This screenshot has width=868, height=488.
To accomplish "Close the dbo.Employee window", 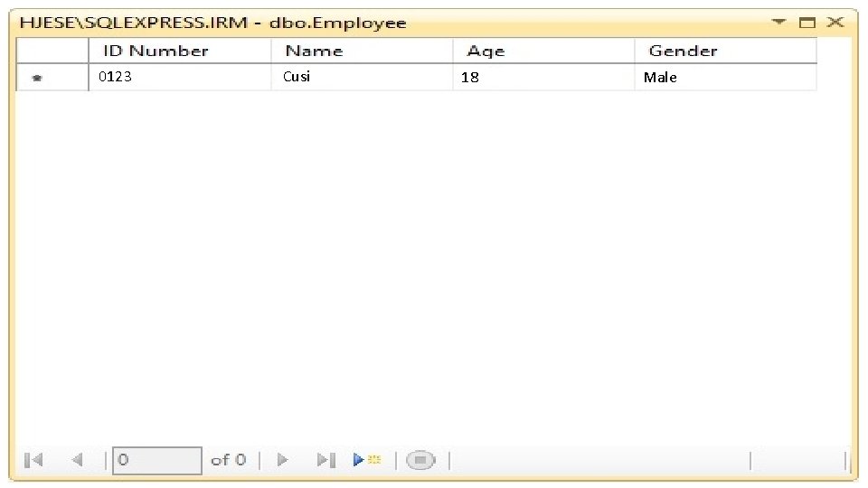I will [835, 22].
